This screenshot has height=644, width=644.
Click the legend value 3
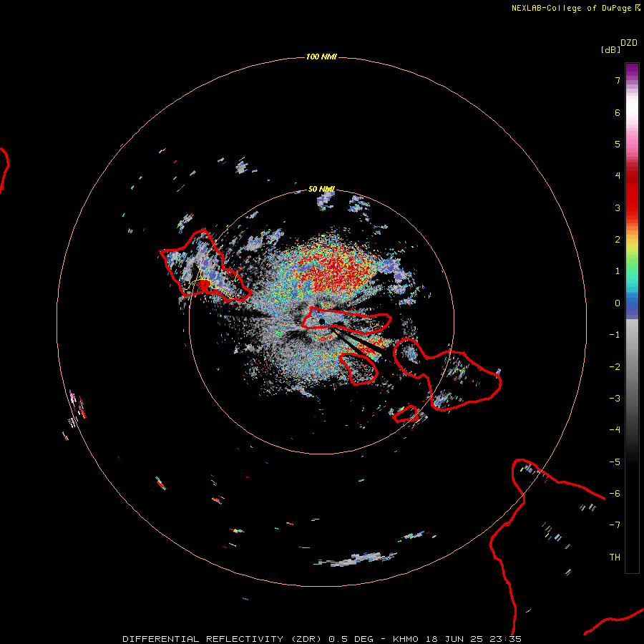click(x=618, y=208)
